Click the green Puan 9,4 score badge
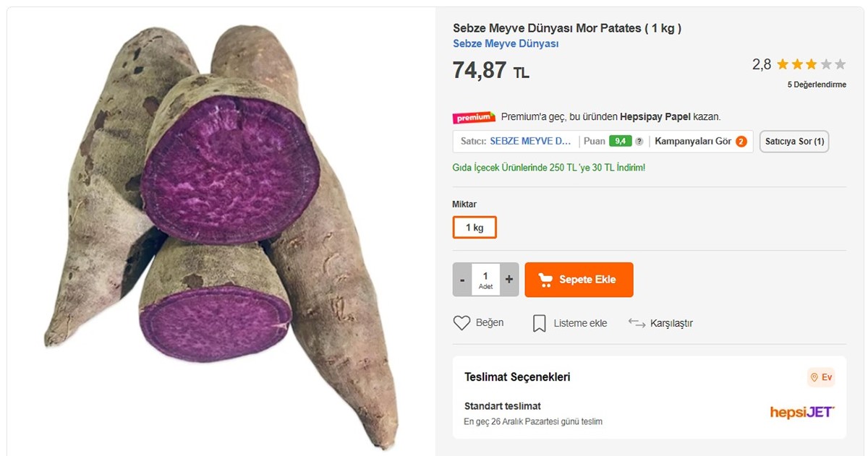 tap(618, 141)
